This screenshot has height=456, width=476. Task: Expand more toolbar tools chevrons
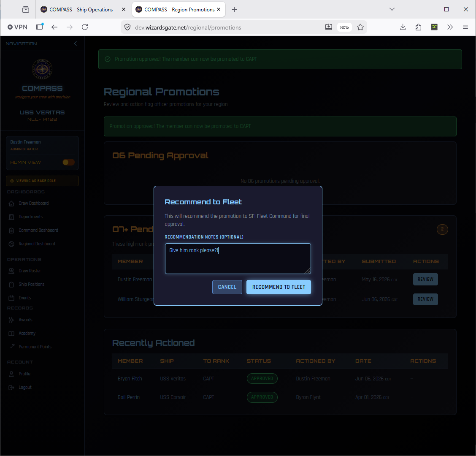point(450,27)
